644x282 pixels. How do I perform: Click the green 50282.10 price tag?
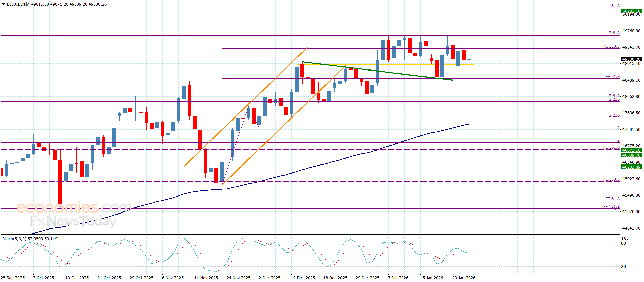click(x=631, y=11)
